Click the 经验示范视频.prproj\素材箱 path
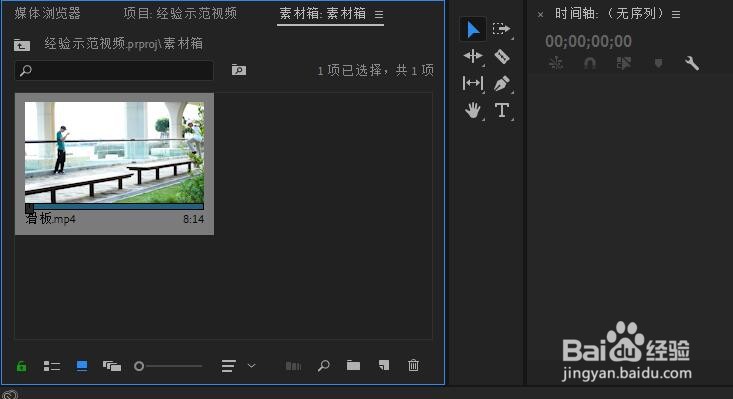 click(x=123, y=44)
